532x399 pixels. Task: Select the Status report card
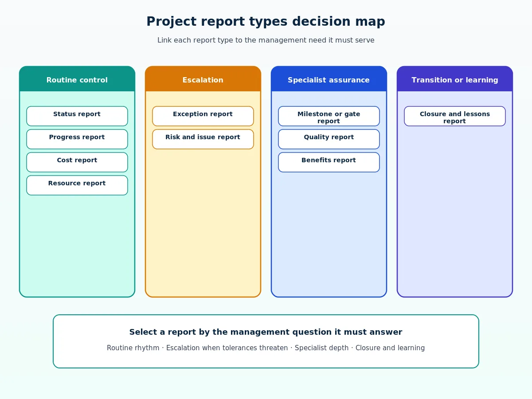[77, 116]
